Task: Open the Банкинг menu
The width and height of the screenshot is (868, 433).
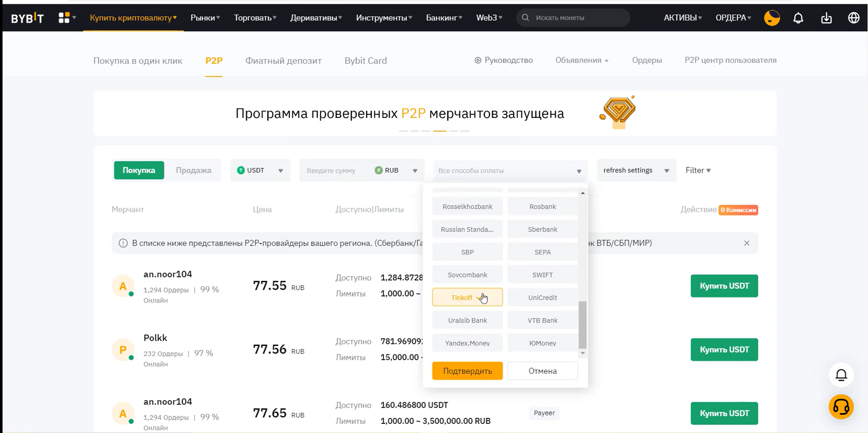Action: (444, 18)
